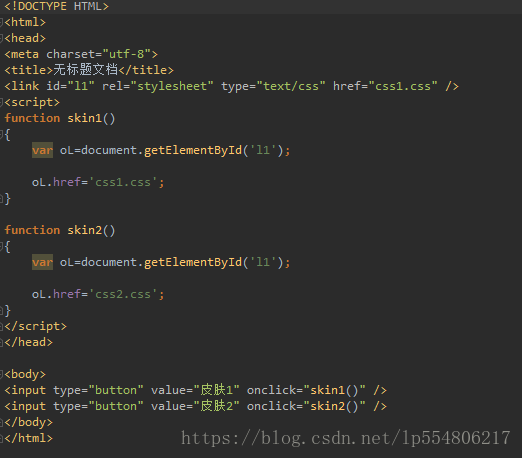Viewport: 522px width, 458px height.
Task: Click the oL.href='css1.css' assignment
Action: point(98,182)
